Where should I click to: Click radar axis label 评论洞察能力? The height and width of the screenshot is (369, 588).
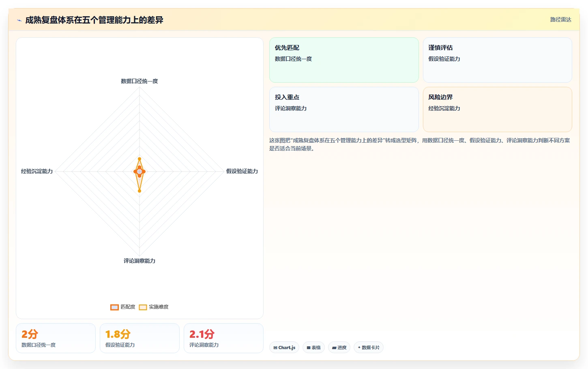click(139, 261)
